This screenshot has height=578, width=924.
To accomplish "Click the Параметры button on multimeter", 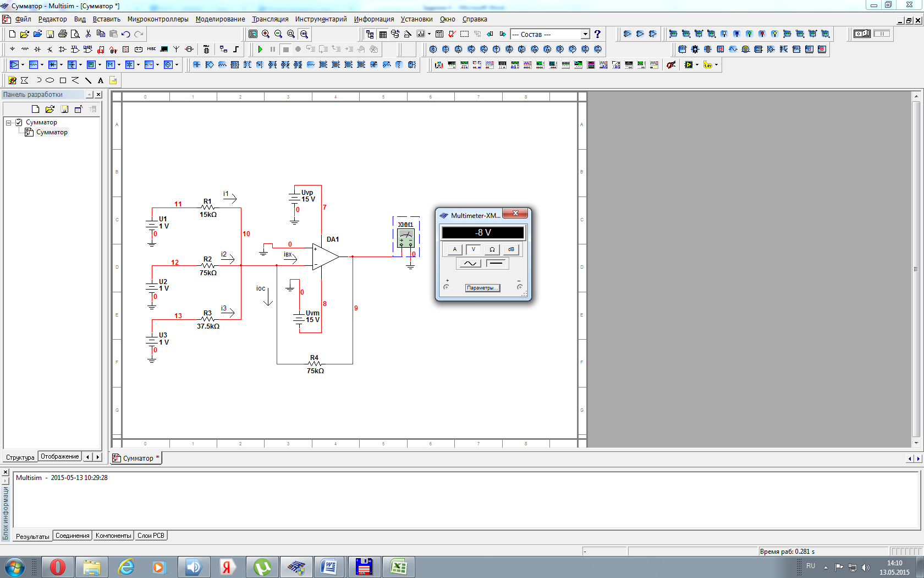I will pyautogui.click(x=482, y=288).
